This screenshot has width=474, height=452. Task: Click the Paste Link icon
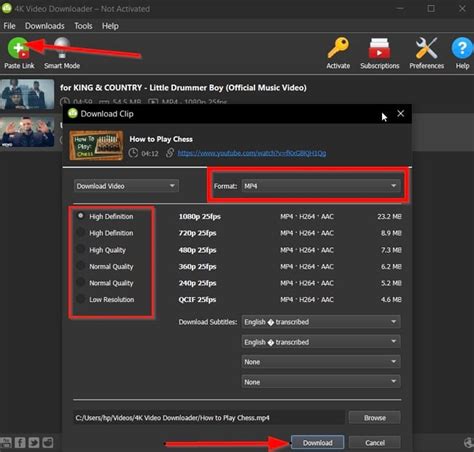(19, 49)
